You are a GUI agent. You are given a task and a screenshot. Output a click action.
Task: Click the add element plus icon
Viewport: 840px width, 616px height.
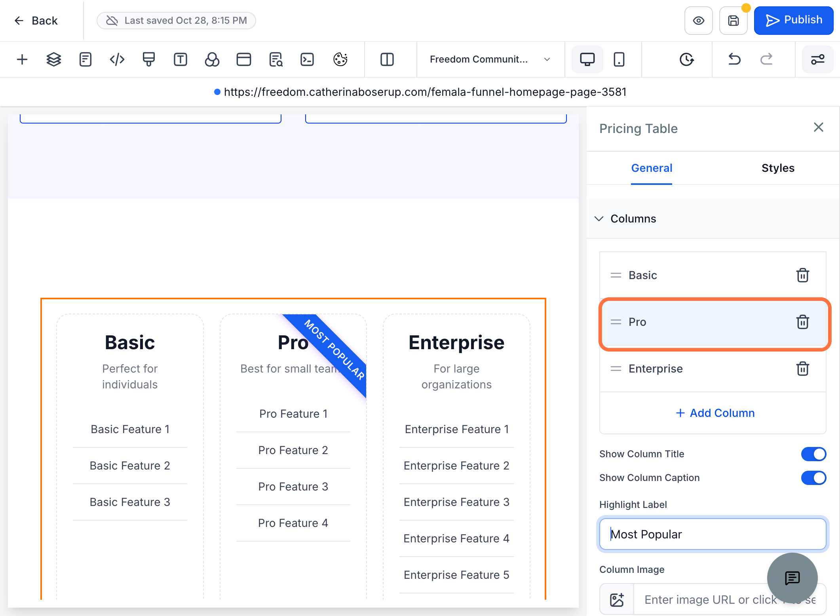(22, 59)
